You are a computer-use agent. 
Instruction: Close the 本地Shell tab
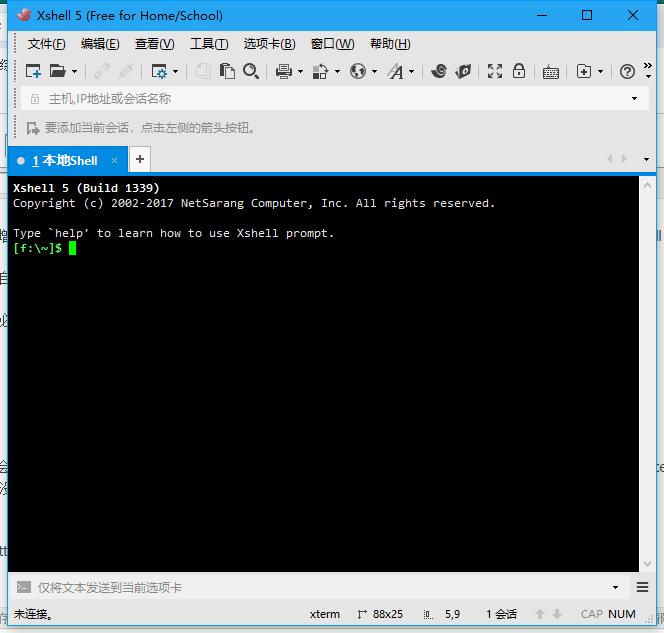tap(115, 160)
